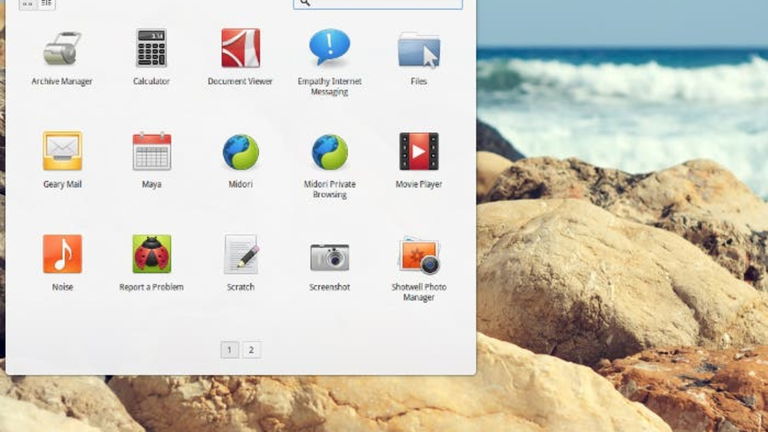Click Report a Problem ladybug icon

[x=151, y=254]
